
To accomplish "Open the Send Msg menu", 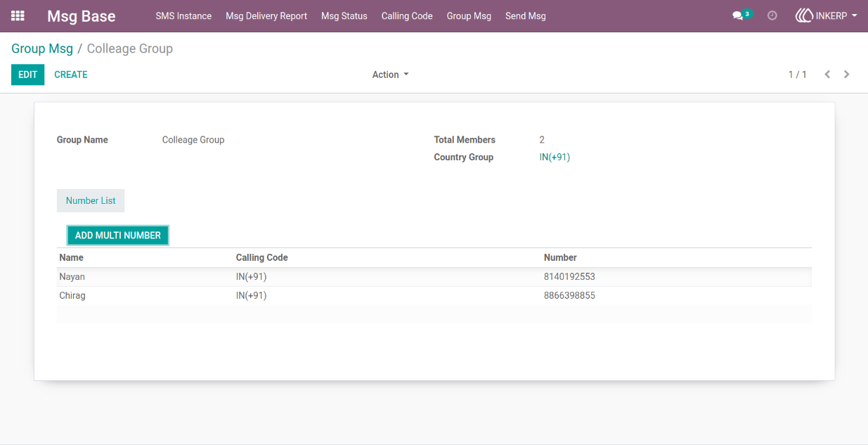I will coord(526,15).
